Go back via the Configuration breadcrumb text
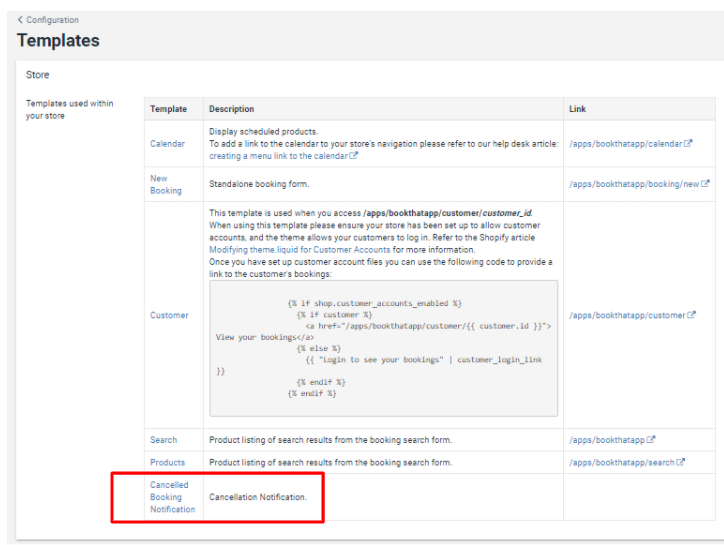The width and height of the screenshot is (724, 545). tap(53, 20)
